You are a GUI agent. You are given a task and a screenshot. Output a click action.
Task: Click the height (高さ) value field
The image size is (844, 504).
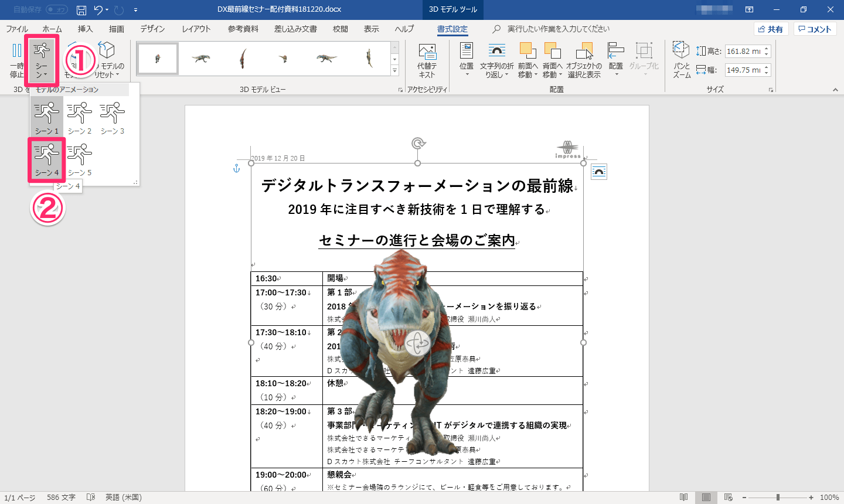click(x=743, y=52)
